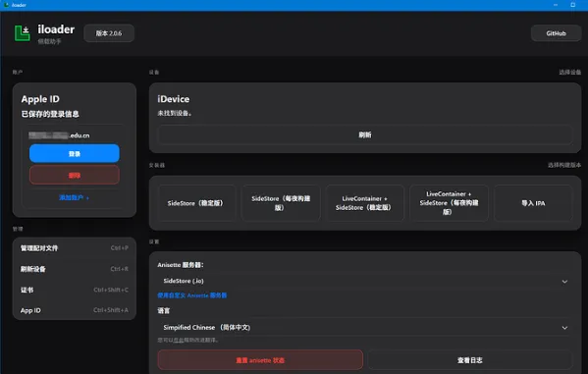Viewport: 588px width, 374px height.
Task: Click the red reset anisette state button
Action: [260, 360]
